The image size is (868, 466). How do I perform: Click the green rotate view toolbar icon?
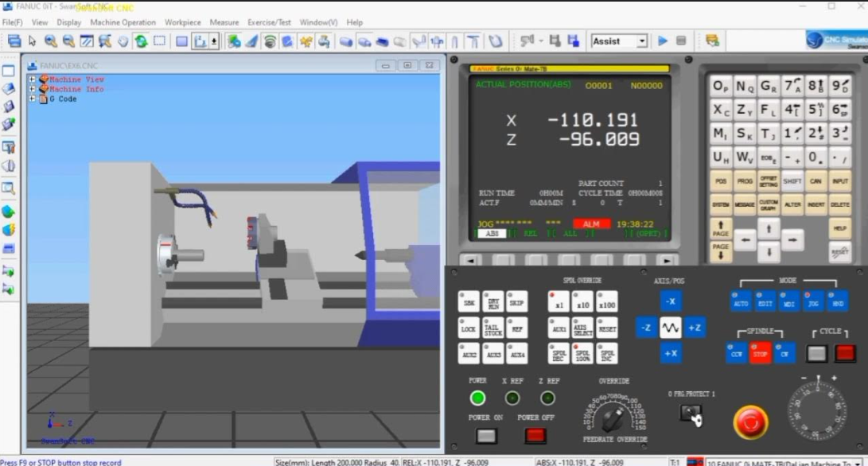click(141, 41)
